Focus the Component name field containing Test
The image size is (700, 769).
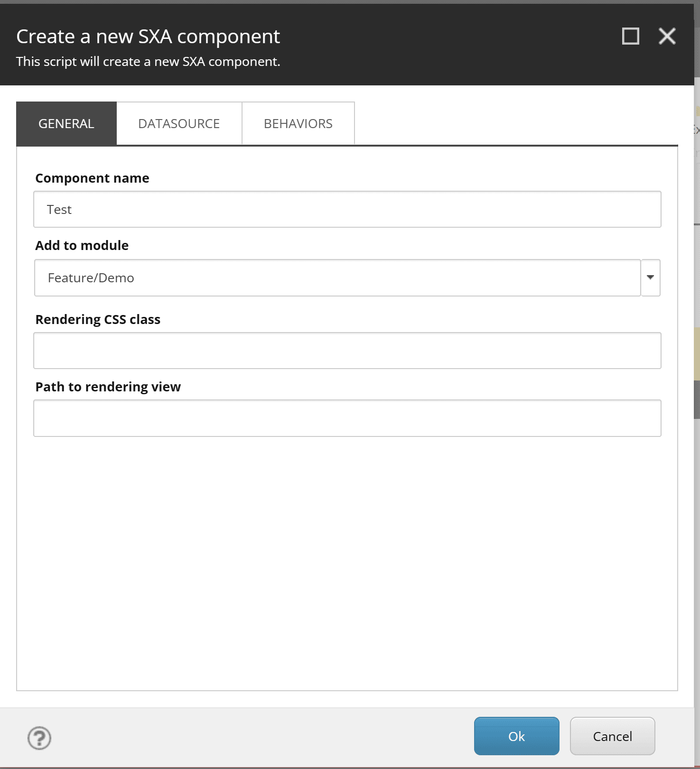[x=347, y=209]
